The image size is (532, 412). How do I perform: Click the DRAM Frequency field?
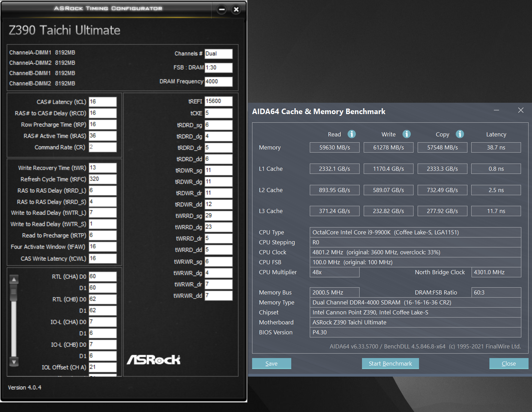tap(219, 81)
